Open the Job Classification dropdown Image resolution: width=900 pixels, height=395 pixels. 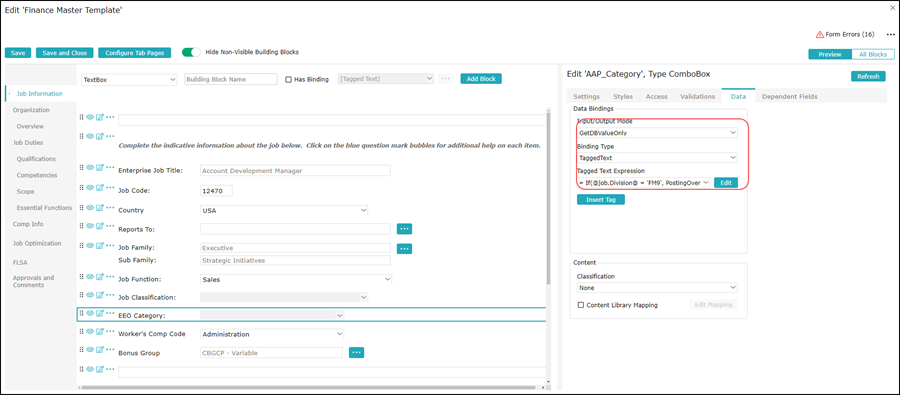[x=284, y=297]
